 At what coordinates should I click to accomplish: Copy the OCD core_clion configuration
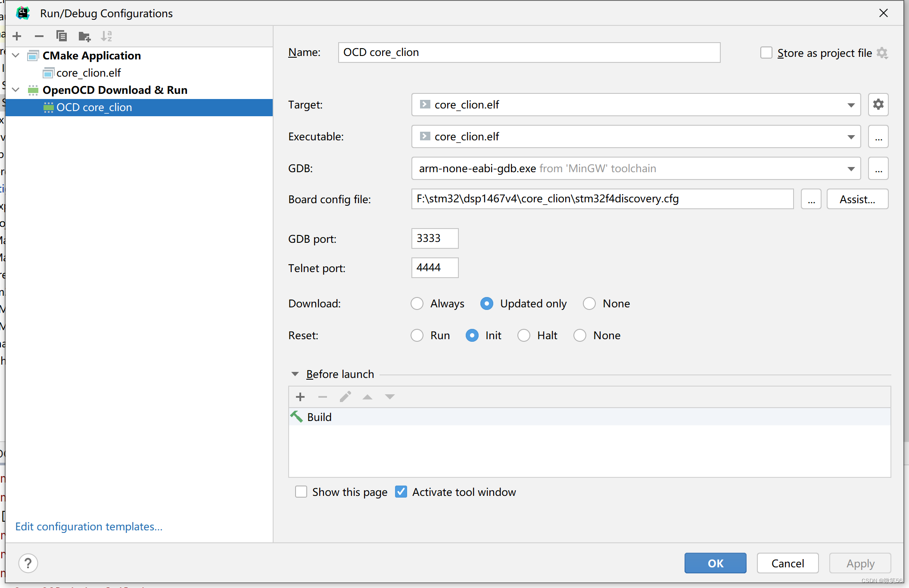click(62, 36)
